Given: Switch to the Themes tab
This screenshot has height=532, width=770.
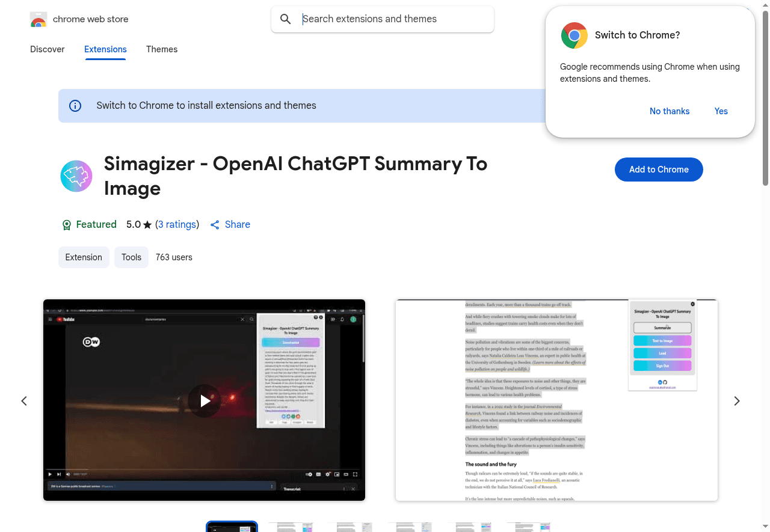Looking at the screenshot, I should coord(162,49).
